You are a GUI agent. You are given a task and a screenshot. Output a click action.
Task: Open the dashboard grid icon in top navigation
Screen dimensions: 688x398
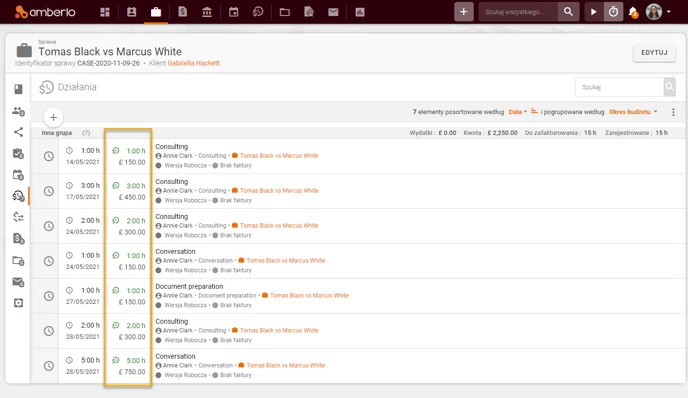coord(105,12)
